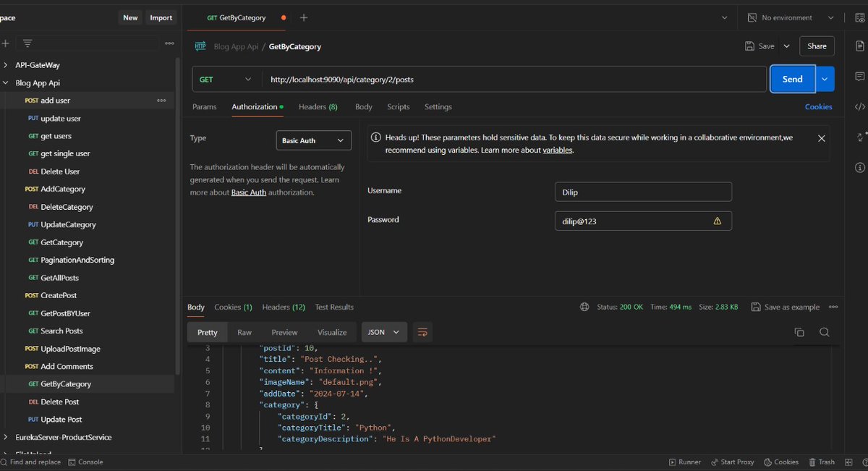The height and width of the screenshot is (471, 868).
Task: Click the Import button
Action: click(x=161, y=17)
